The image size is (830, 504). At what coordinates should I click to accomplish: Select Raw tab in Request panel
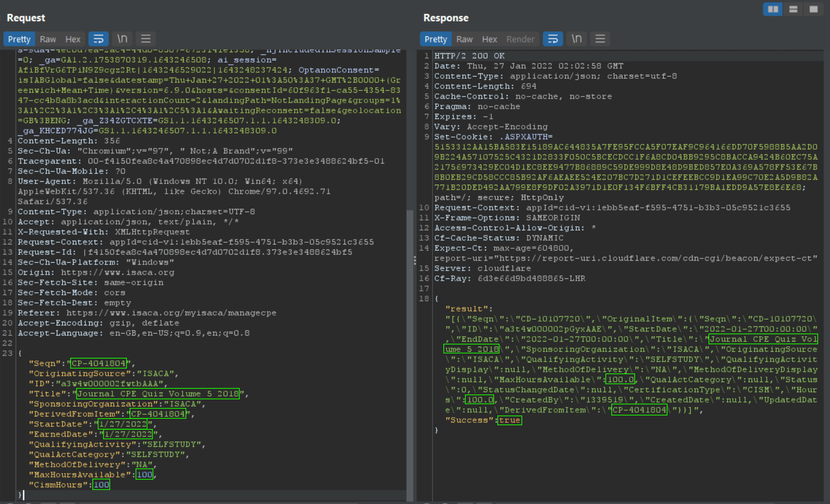coord(48,39)
